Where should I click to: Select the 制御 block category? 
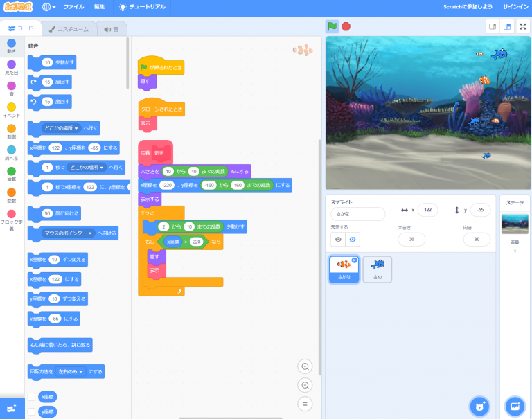pyautogui.click(x=12, y=132)
